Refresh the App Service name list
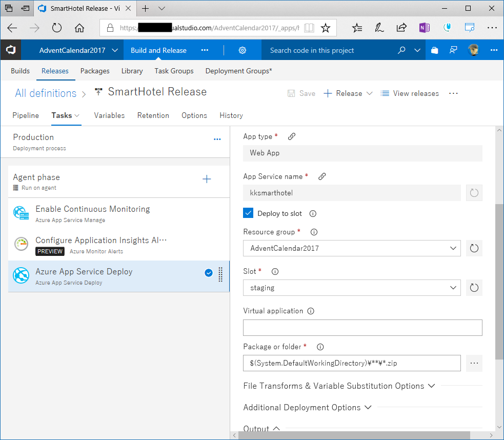The height and width of the screenshot is (440, 504). tap(474, 193)
